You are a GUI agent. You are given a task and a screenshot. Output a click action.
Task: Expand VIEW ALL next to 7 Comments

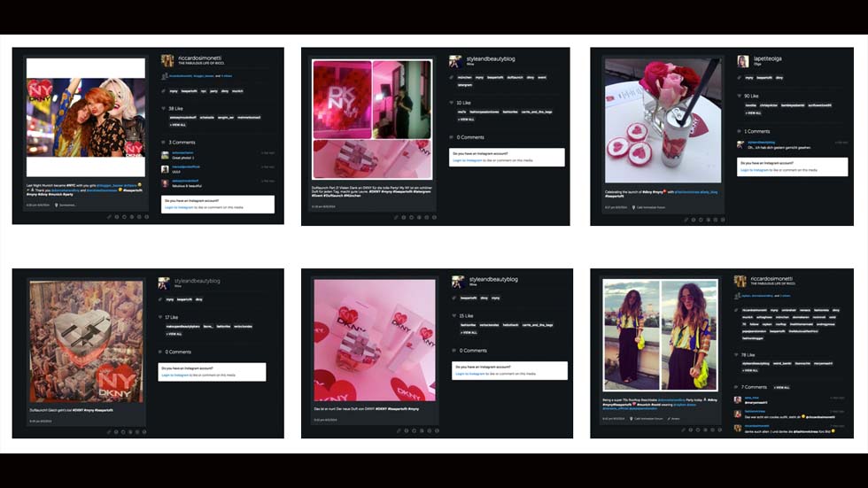pyautogui.click(x=781, y=387)
